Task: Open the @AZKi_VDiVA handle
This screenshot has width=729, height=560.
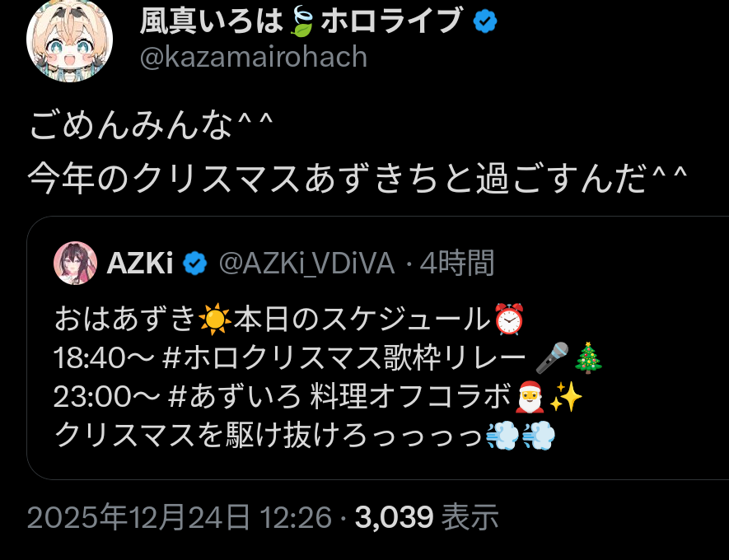Action: (x=307, y=263)
